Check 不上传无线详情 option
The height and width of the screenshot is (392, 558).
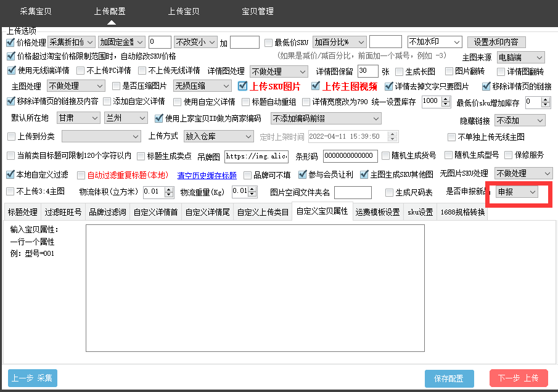click(x=142, y=71)
